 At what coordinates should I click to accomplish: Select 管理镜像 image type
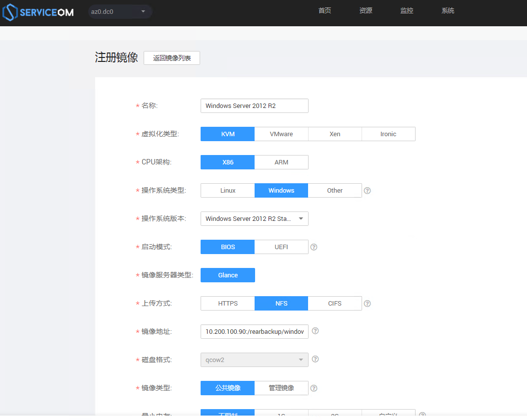[281, 388]
